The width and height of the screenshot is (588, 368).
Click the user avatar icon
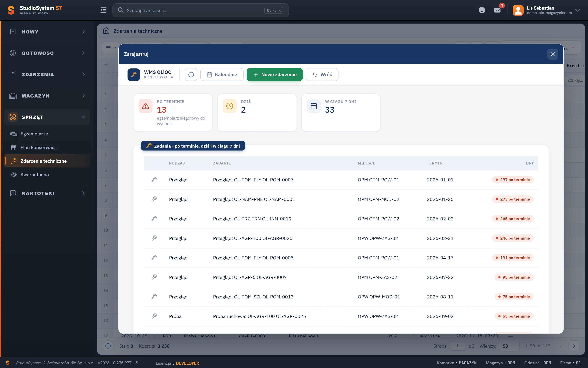point(518,10)
